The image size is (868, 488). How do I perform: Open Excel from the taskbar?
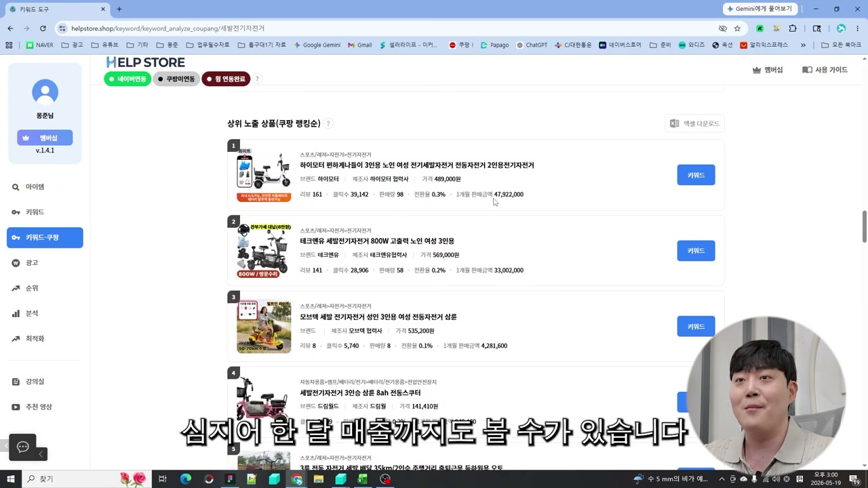coord(362,479)
